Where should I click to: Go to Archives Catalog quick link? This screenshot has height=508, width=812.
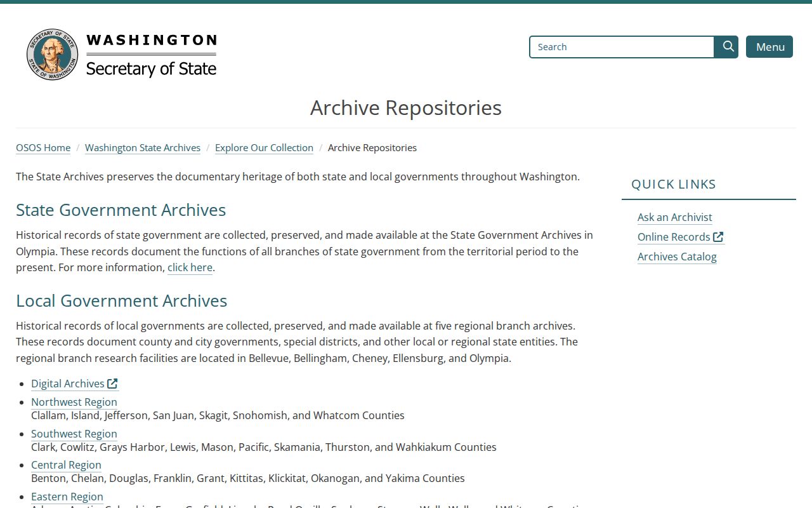(677, 257)
